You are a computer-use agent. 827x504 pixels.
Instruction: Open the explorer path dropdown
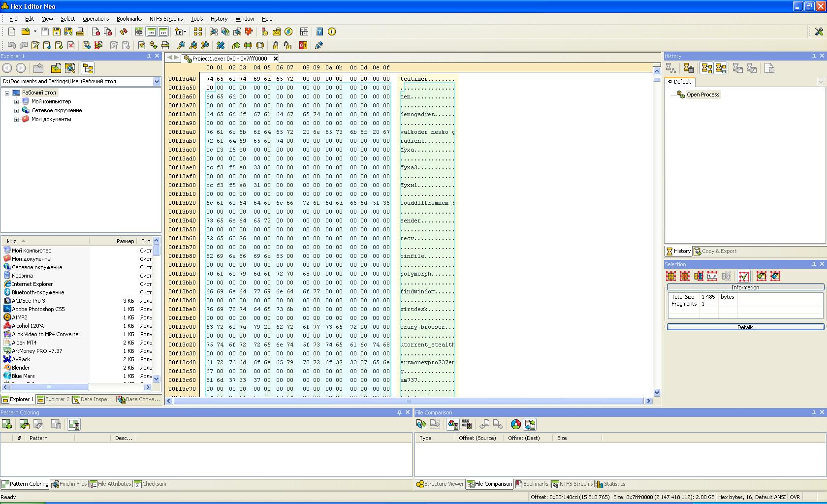(157, 81)
